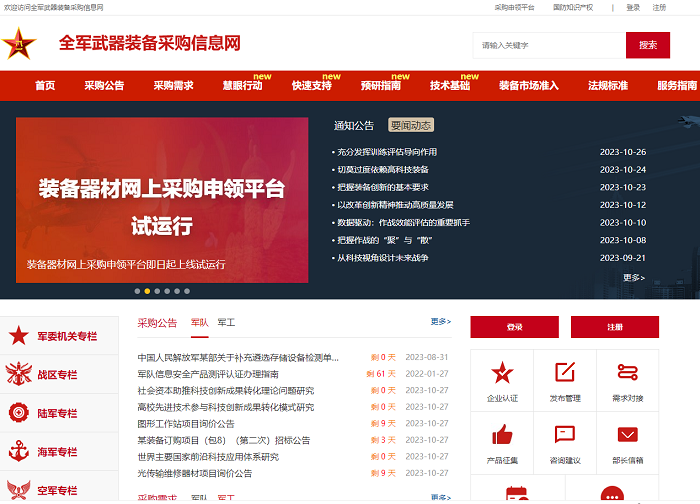Viewport: 700px width, 504px height.
Task: Switch to 通知公告 tab
Action: [354, 125]
